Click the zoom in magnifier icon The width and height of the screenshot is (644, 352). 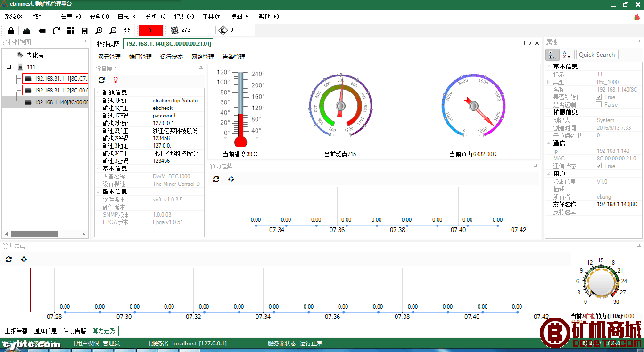(x=99, y=31)
